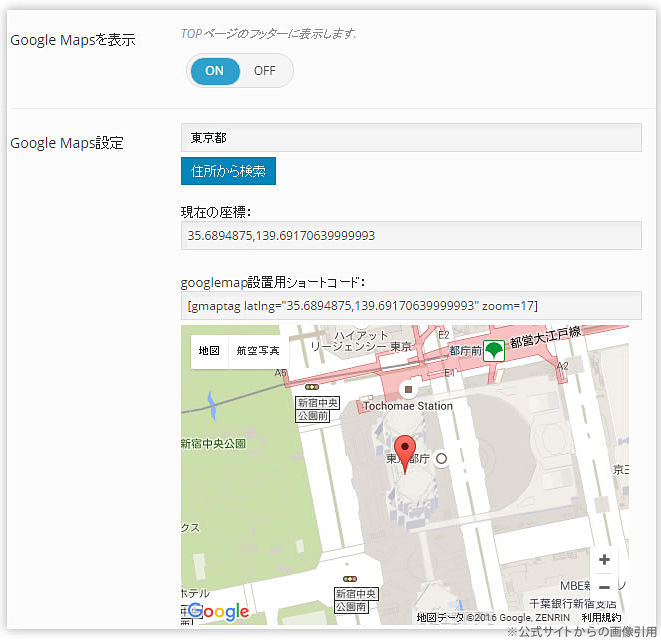Click the googlemap shortcode field
The width and height of the screenshot is (661, 640).
[x=411, y=305]
